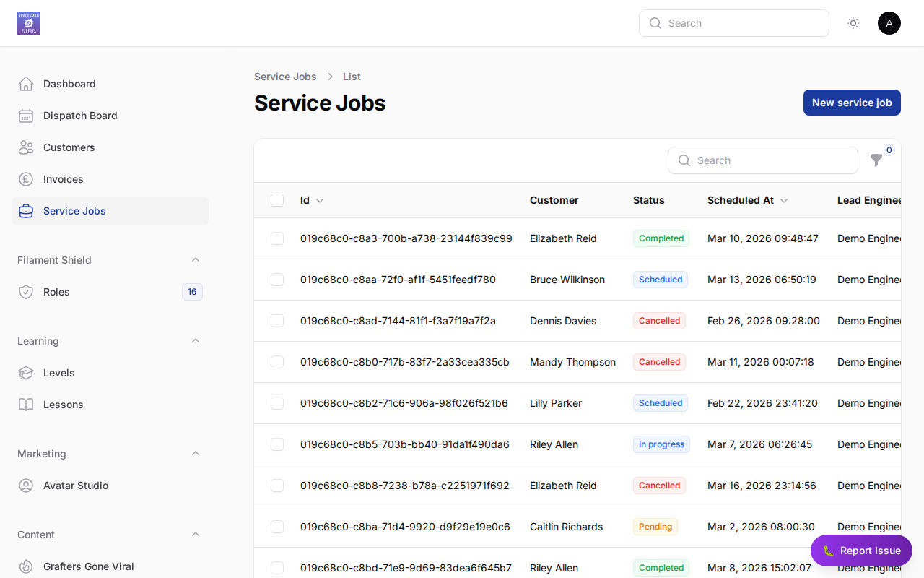924x578 pixels.
Task: Open the Service Jobs breadcrumb link
Action: pyautogui.click(x=285, y=77)
